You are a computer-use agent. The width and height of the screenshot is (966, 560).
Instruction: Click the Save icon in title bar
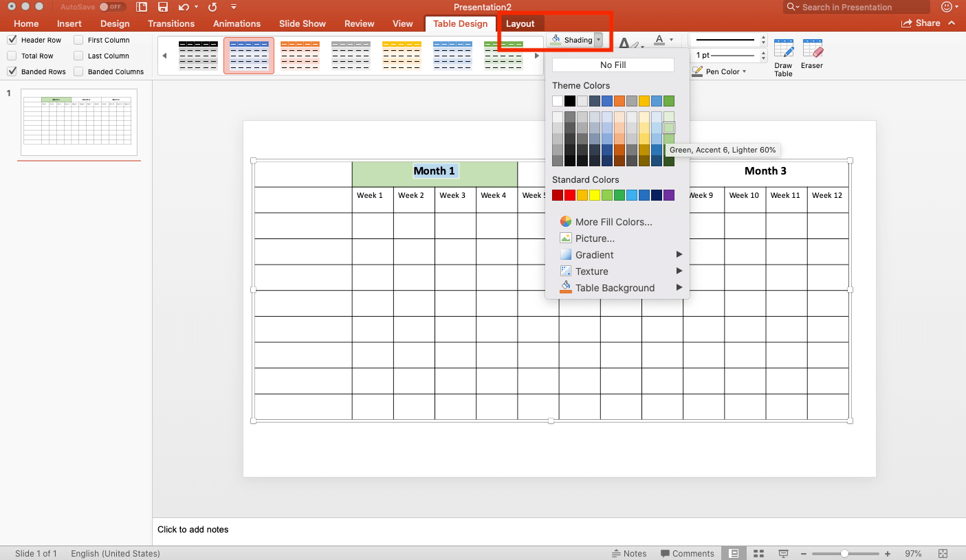pyautogui.click(x=163, y=7)
